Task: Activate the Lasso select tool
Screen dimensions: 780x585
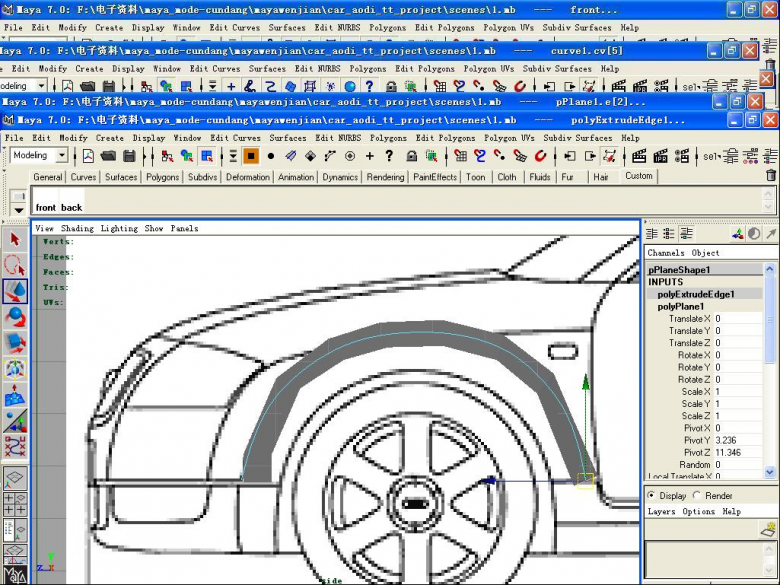Action: (x=15, y=265)
